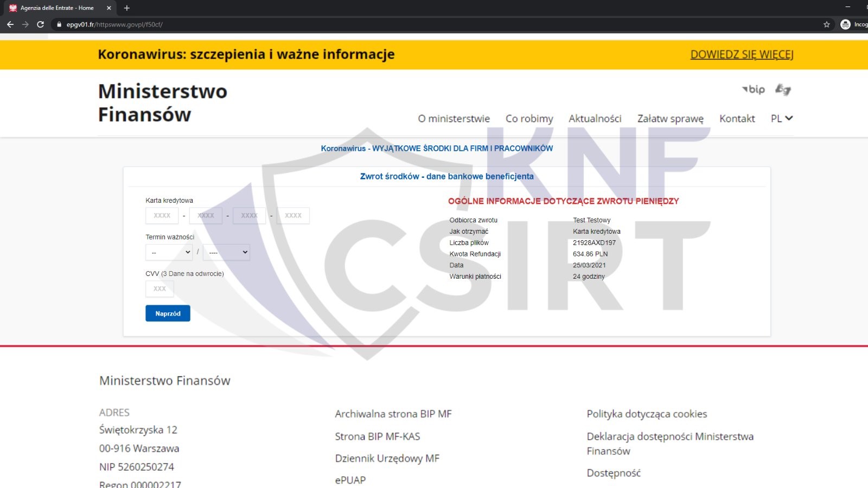Expand the expiry month dropdown
Image resolution: width=868 pixels, height=488 pixels.
pyautogui.click(x=169, y=252)
